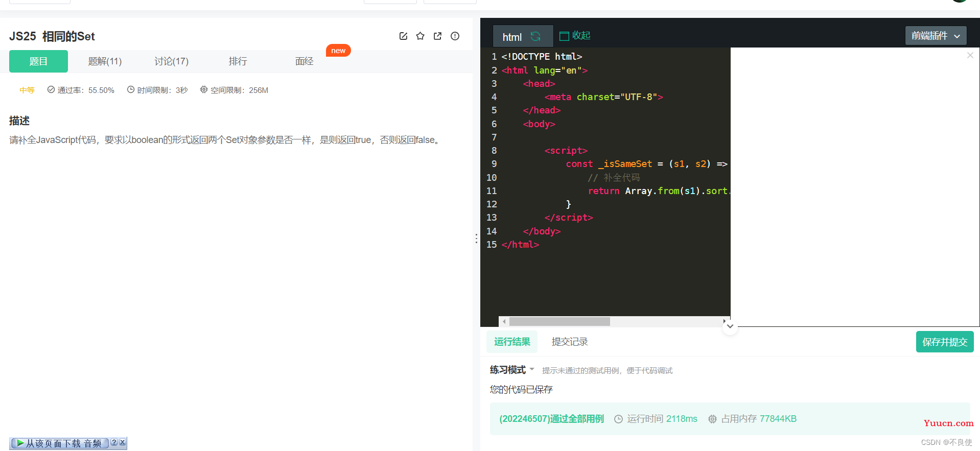Play the 从该页面下载音频 download button

point(59,443)
